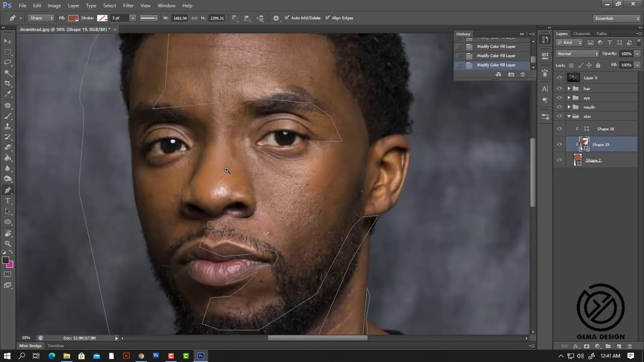The image size is (644, 362).
Task: Select the Hand tool
Action: 8,234
